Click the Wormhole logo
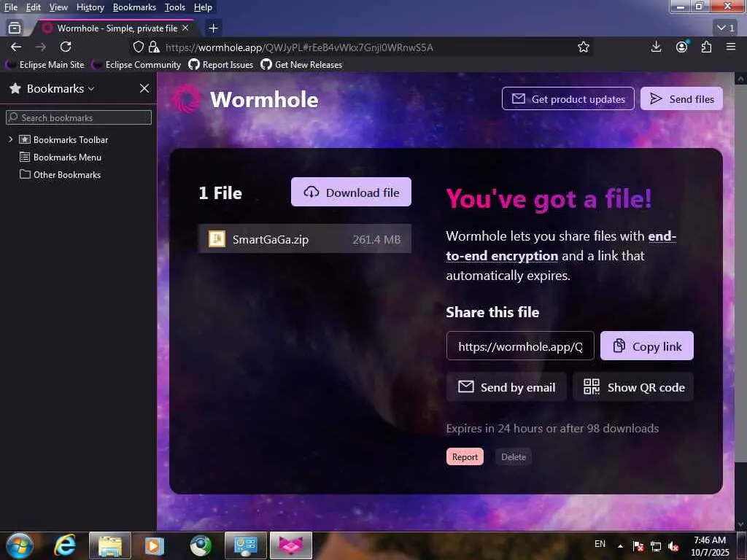This screenshot has height=560, width=747. pos(245,99)
